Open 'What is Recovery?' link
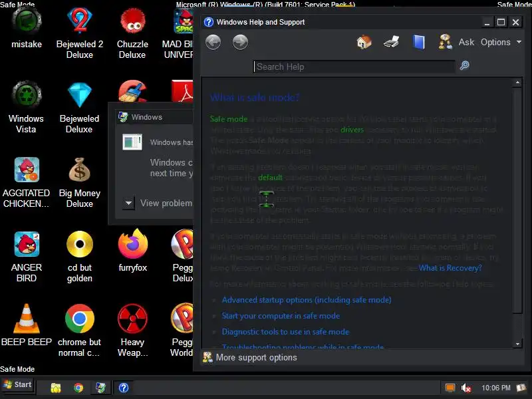Image resolution: width=532 pixels, height=399 pixels. point(450,268)
